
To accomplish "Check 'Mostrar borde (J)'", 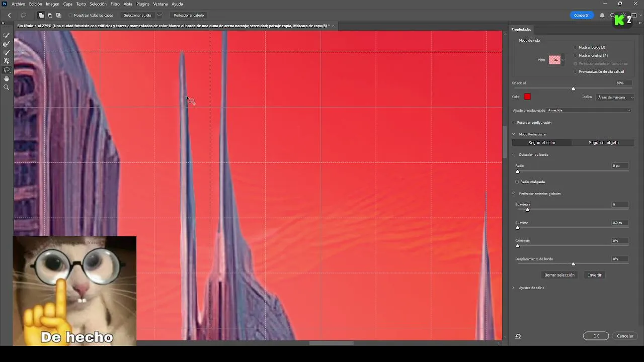I will pos(576,48).
